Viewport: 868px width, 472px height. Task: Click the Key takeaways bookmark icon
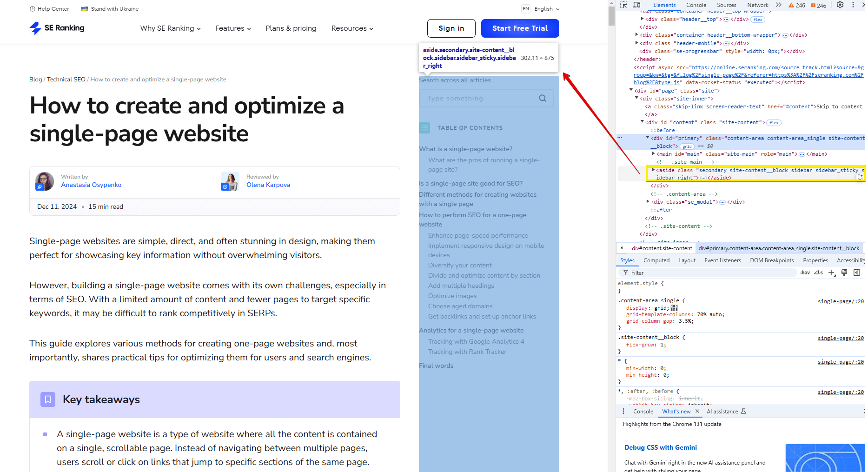(48, 399)
